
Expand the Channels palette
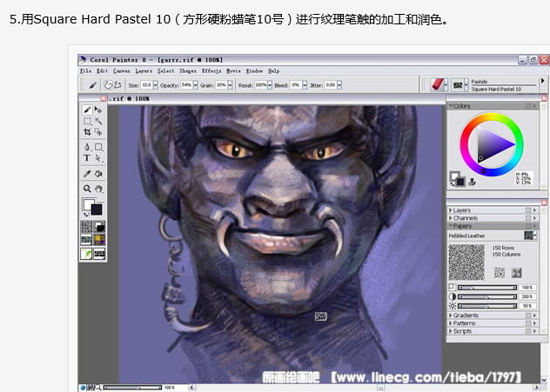[451, 218]
